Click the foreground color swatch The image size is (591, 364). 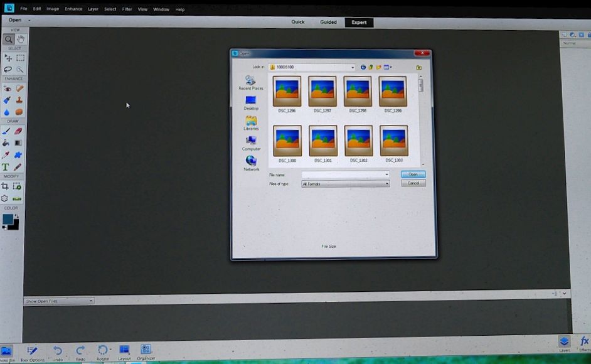8,219
